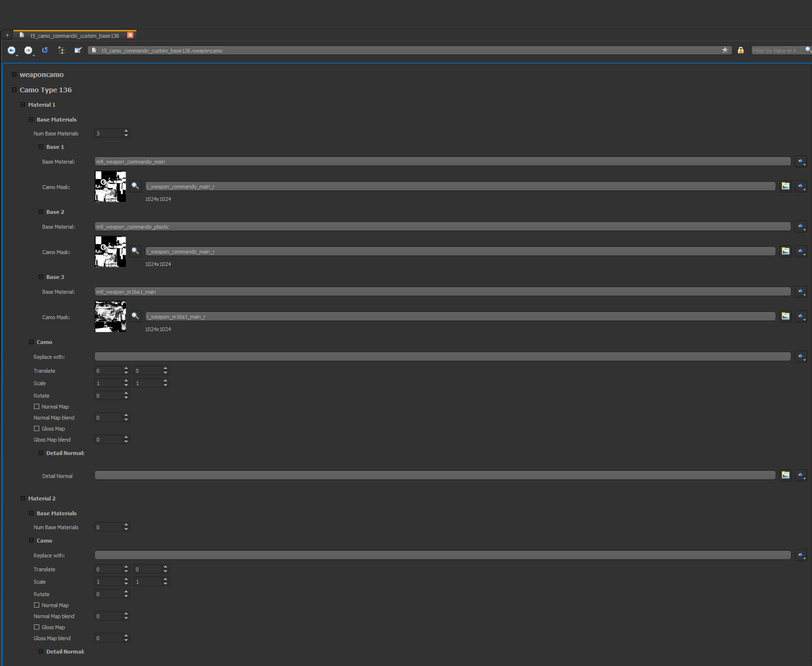Screen dimensions: 812x666
Task: Go back with the blue back arrow
Action: coord(11,50)
